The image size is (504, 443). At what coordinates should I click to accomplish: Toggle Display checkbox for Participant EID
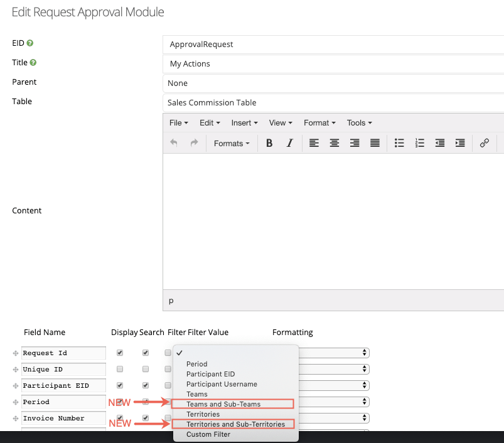tap(120, 385)
